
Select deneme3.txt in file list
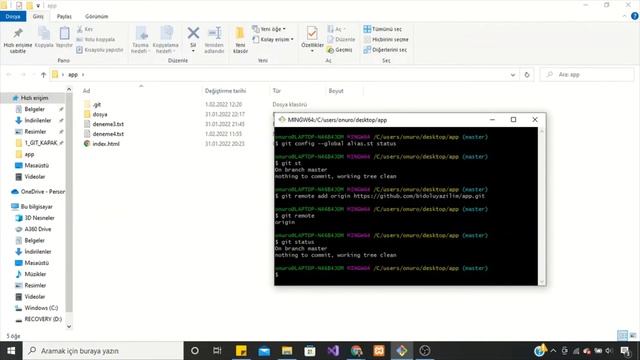pyautogui.click(x=108, y=124)
